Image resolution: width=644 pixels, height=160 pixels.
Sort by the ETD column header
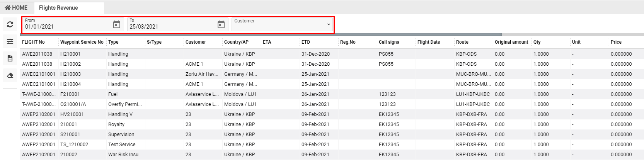[x=306, y=42]
